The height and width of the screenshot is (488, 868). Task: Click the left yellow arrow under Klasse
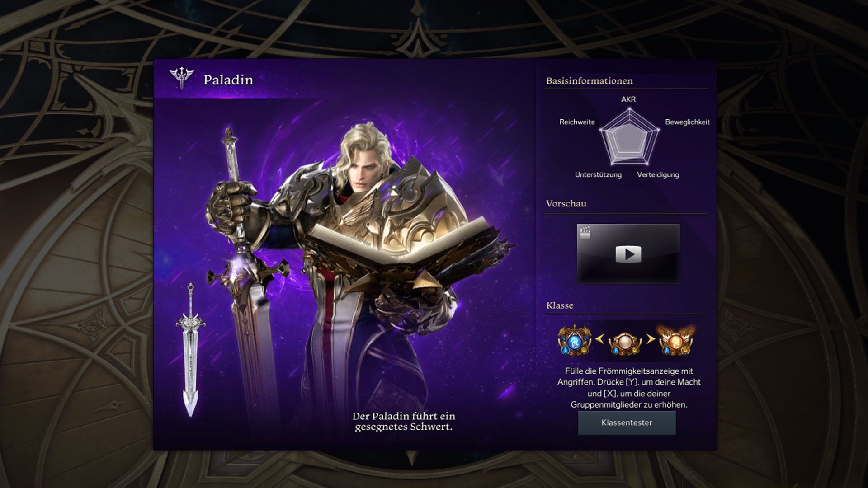pyautogui.click(x=600, y=339)
